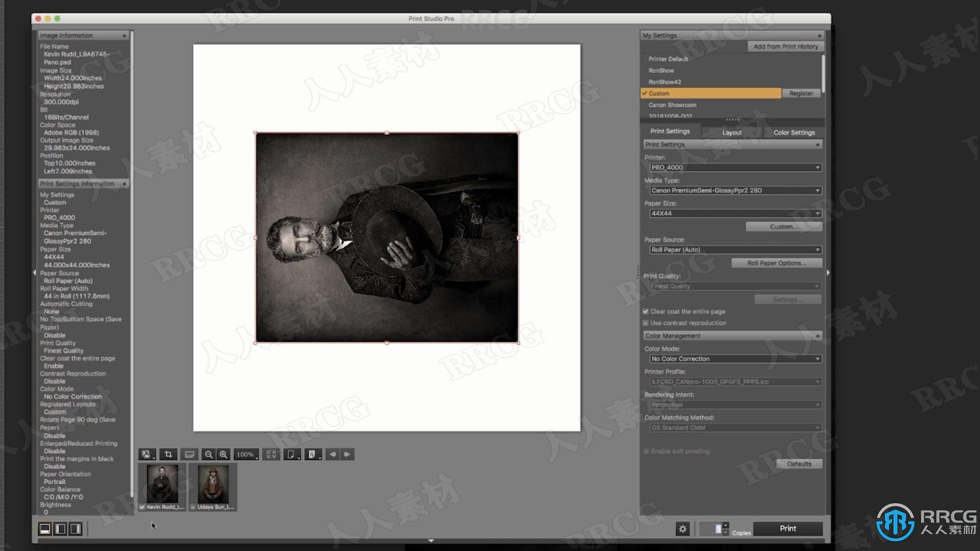Select RonShow preset

661,70
